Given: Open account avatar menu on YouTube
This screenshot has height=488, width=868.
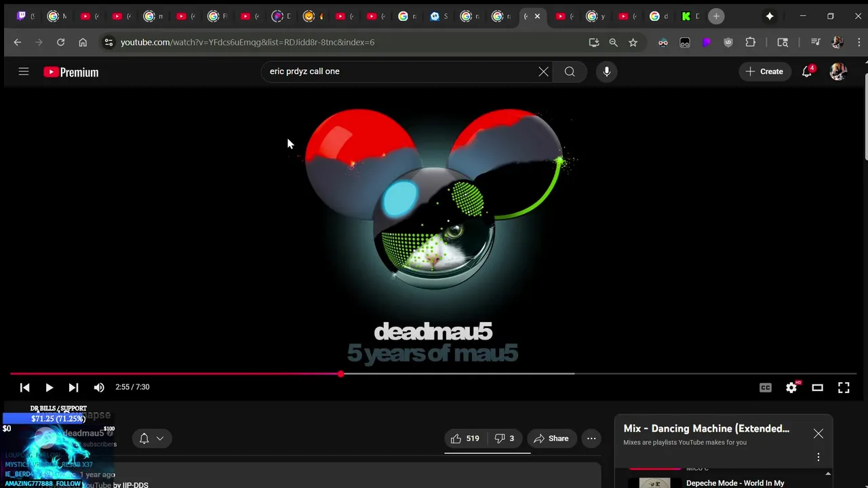Looking at the screenshot, I should (838, 71).
